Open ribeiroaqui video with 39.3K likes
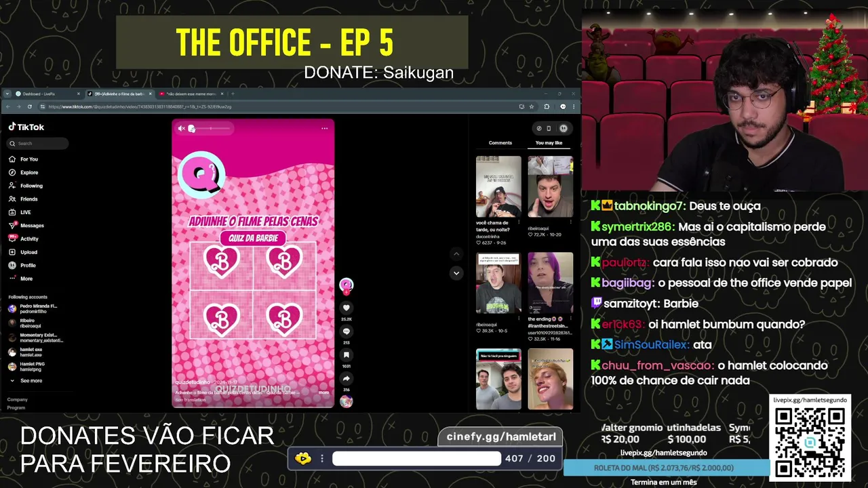This screenshot has width=868, height=488. pyautogui.click(x=498, y=283)
